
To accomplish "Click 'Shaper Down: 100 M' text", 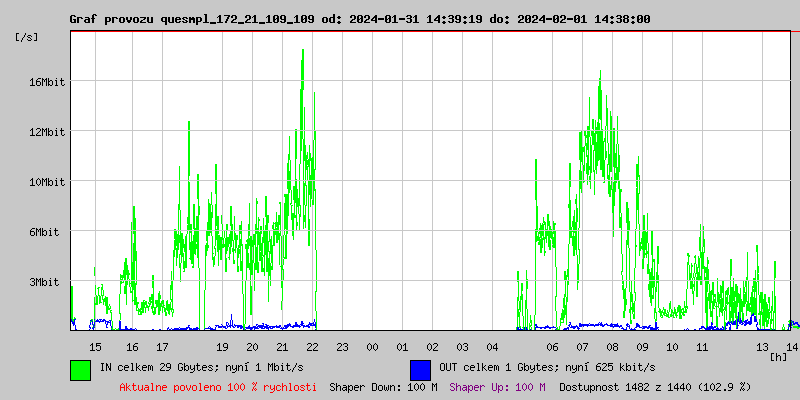I will pos(383,387).
